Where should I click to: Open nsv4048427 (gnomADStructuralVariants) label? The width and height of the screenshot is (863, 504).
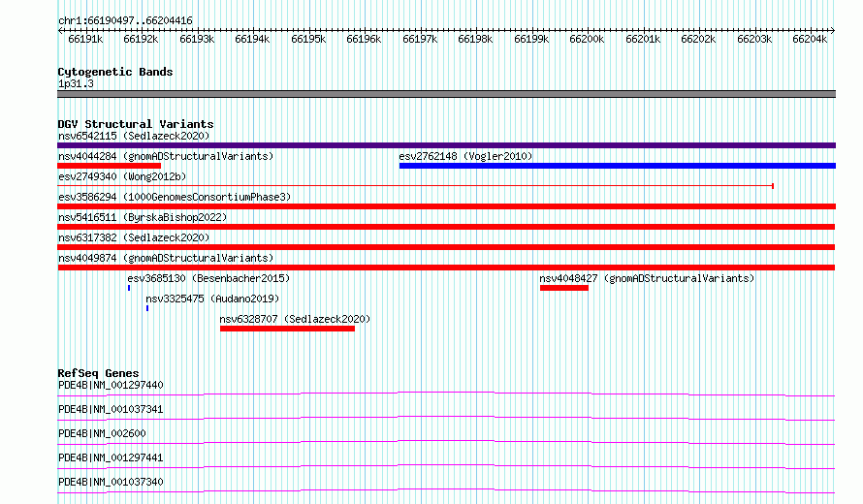click(647, 278)
